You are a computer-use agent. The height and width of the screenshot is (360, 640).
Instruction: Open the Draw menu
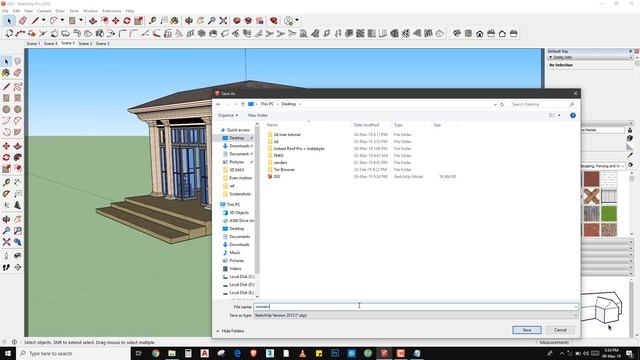pyautogui.click(x=60, y=11)
